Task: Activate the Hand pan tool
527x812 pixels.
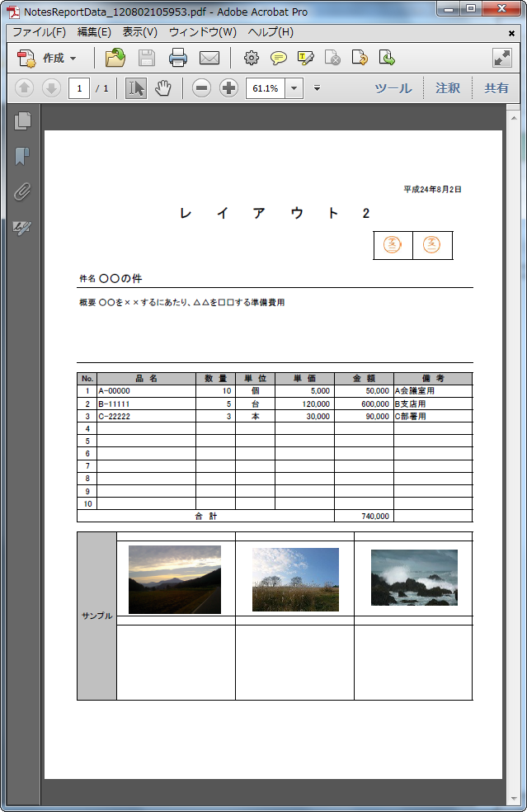Action: coord(163,88)
